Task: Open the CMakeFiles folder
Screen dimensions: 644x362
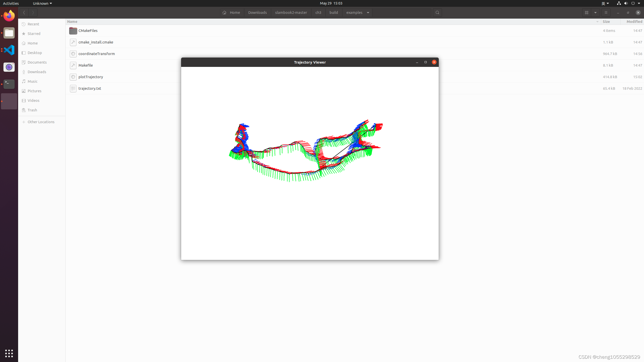Action: (88, 30)
